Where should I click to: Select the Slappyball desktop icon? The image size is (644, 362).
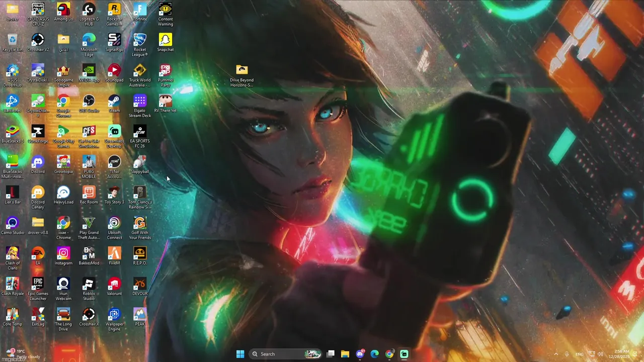click(x=140, y=165)
